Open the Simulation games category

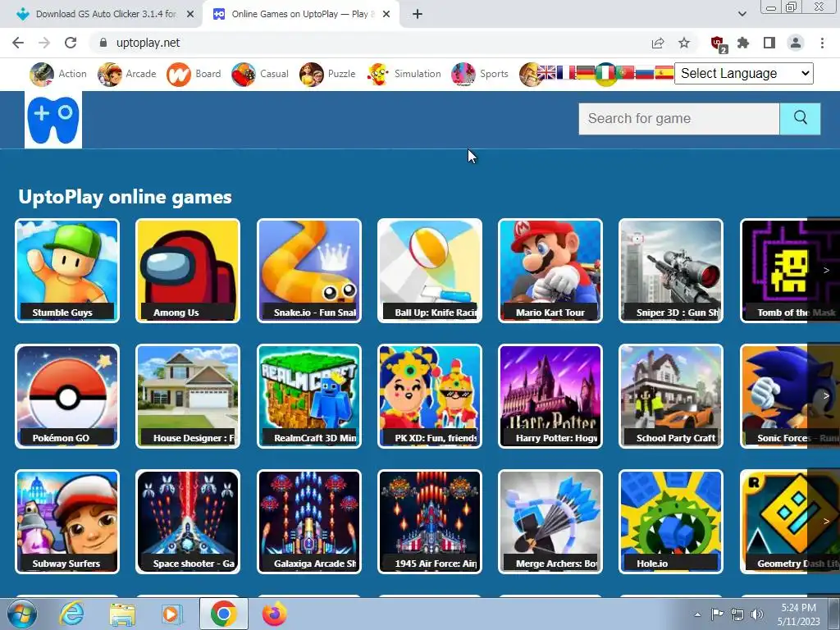click(404, 74)
